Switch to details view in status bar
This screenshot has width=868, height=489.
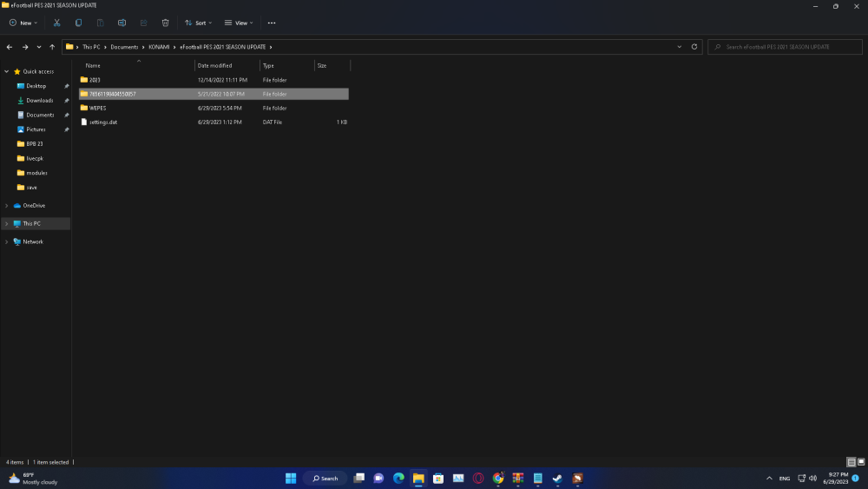coord(852,462)
